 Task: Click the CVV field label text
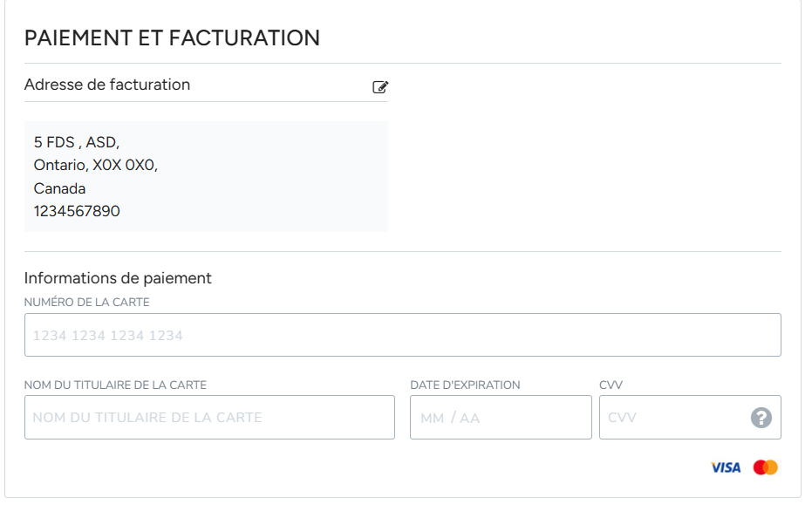click(x=611, y=385)
